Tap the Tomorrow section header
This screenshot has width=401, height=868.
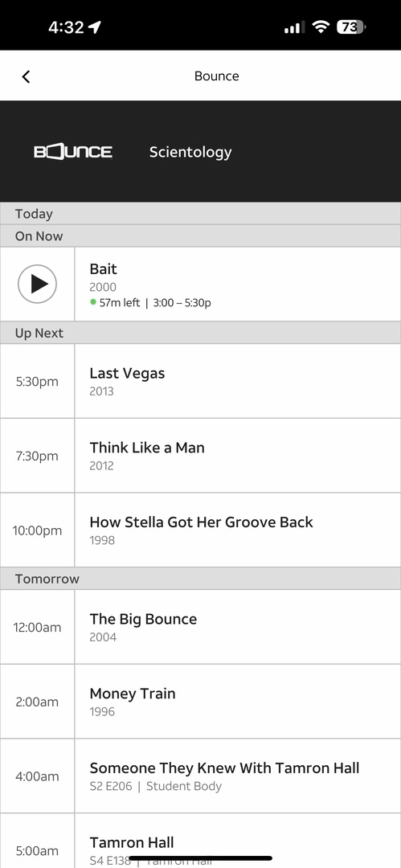(x=201, y=579)
